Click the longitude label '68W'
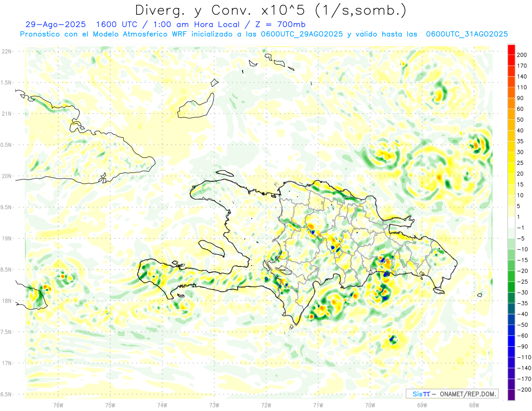The height and width of the screenshot is (411, 532). point(473,405)
